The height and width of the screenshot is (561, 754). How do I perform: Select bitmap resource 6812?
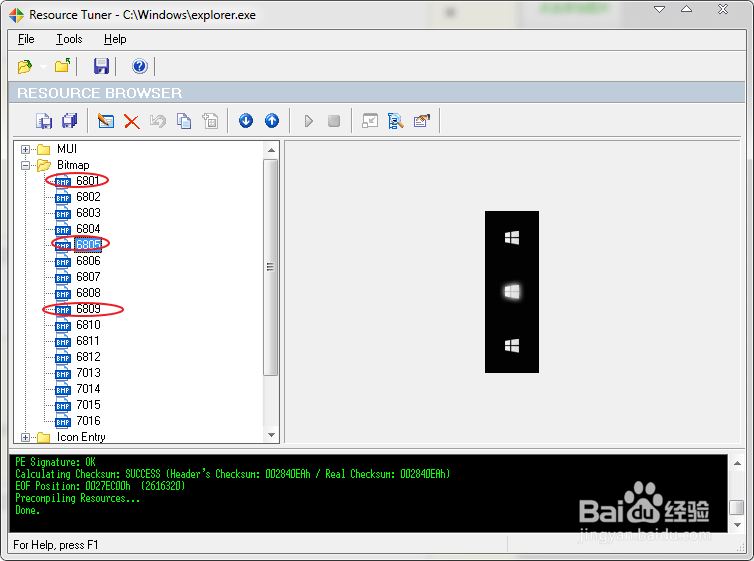(x=88, y=357)
